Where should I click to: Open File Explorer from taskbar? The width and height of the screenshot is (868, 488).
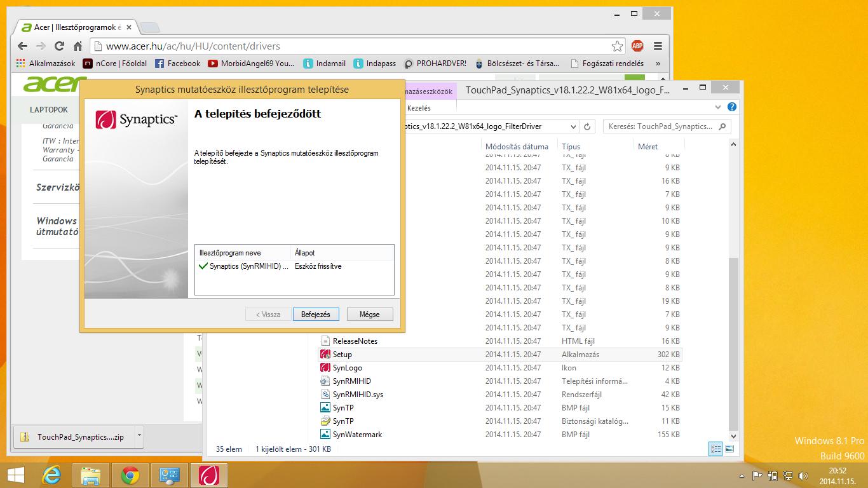click(x=91, y=475)
